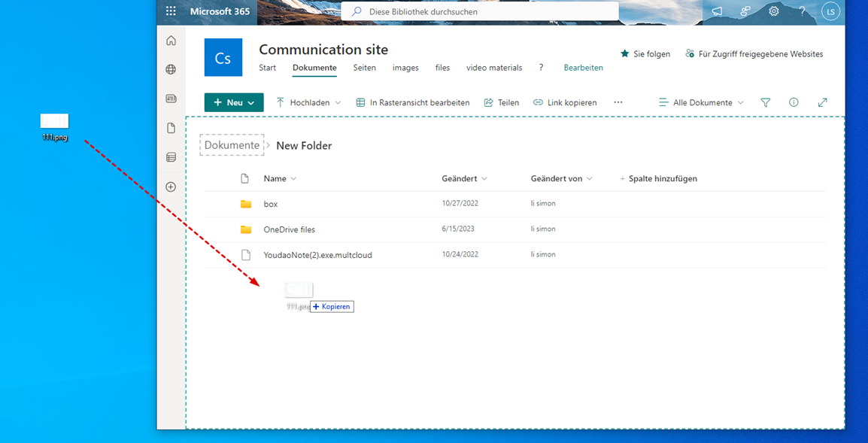Image resolution: width=868 pixels, height=443 pixels.
Task: Click the Cs site logo tile
Action: [223, 57]
